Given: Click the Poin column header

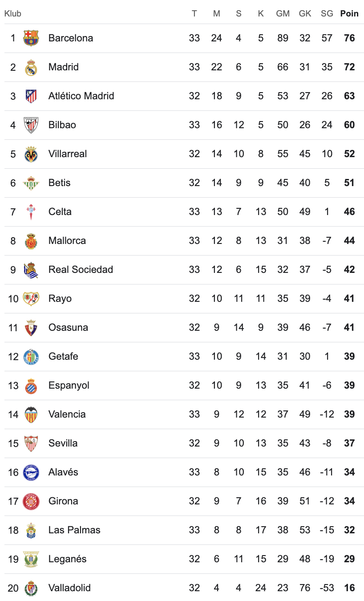Looking at the screenshot, I should point(349,14).
